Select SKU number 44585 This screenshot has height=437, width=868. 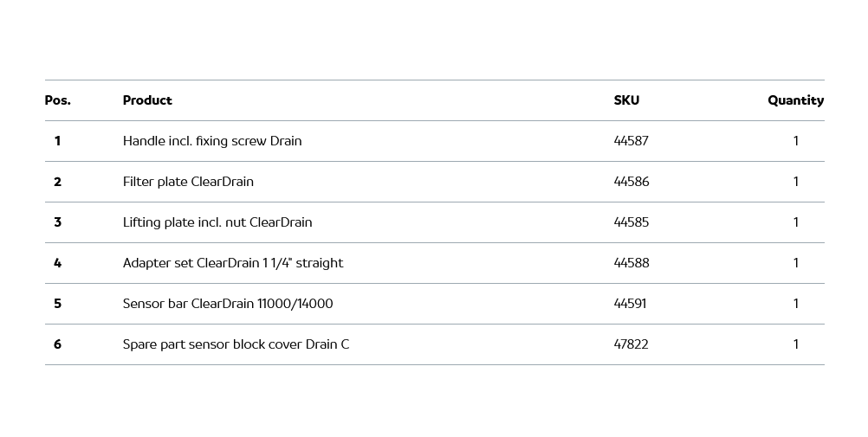coord(631,222)
